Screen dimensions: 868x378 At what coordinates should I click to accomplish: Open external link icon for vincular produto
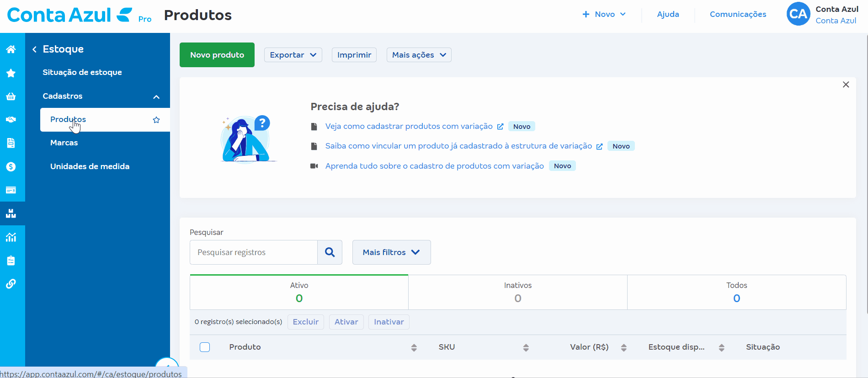pos(599,146)
